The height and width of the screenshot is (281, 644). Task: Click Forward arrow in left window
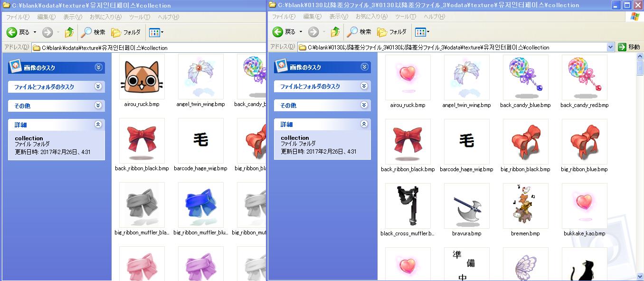point(47,32)
